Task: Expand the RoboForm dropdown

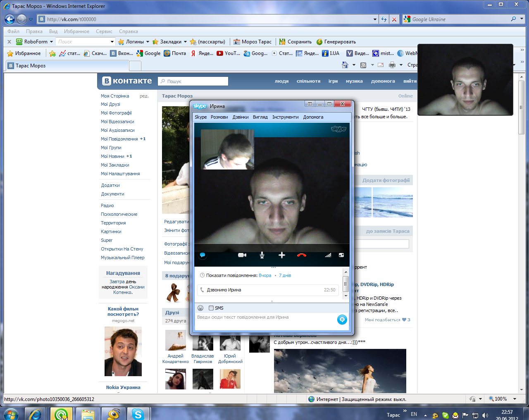Action: click(51, 42)
